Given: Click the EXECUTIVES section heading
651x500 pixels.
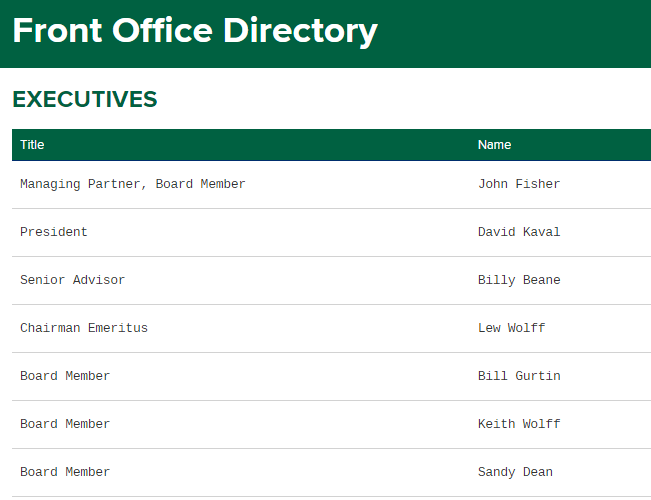Looking at the screenshot, I should [x=85, y=99].
